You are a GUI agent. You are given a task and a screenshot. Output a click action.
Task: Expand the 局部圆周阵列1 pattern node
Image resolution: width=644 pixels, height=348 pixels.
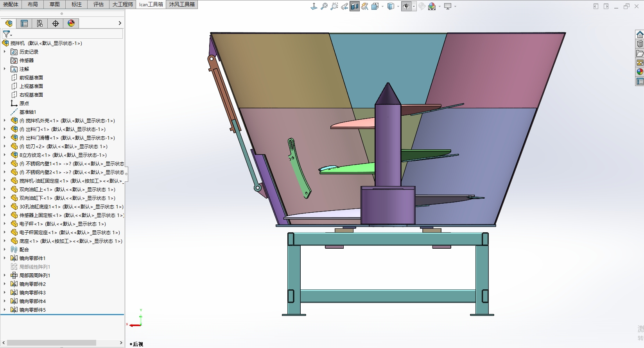click(4, 275)
